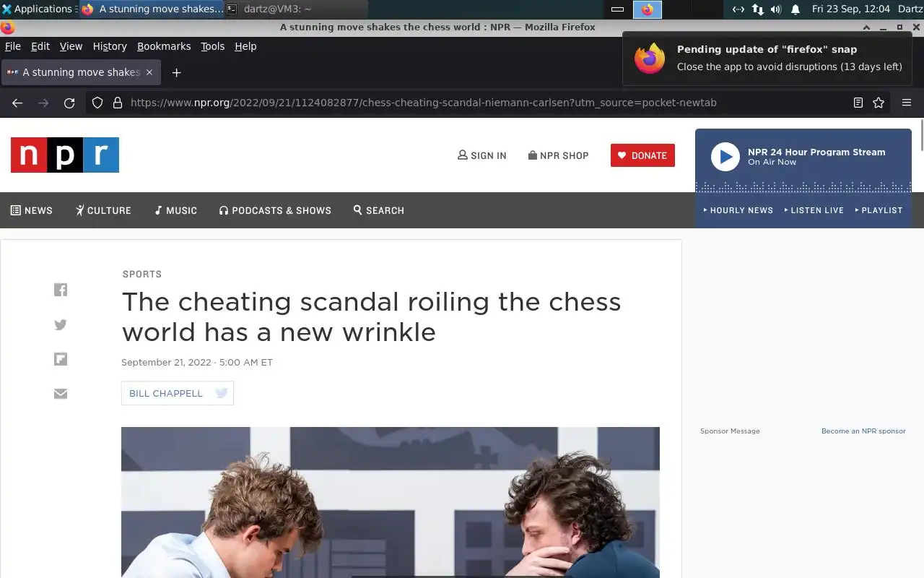Open system volume icon in tray

(776, 9)
